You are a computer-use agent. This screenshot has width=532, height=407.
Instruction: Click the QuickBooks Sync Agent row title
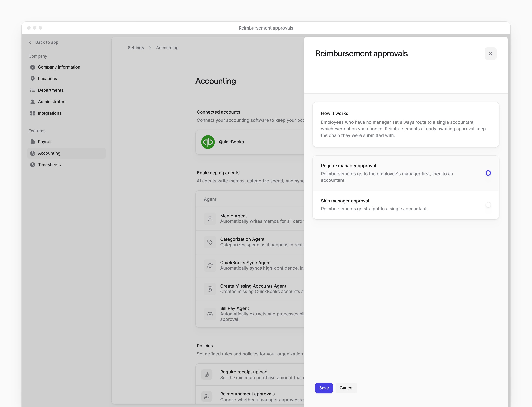pos(245,263)
